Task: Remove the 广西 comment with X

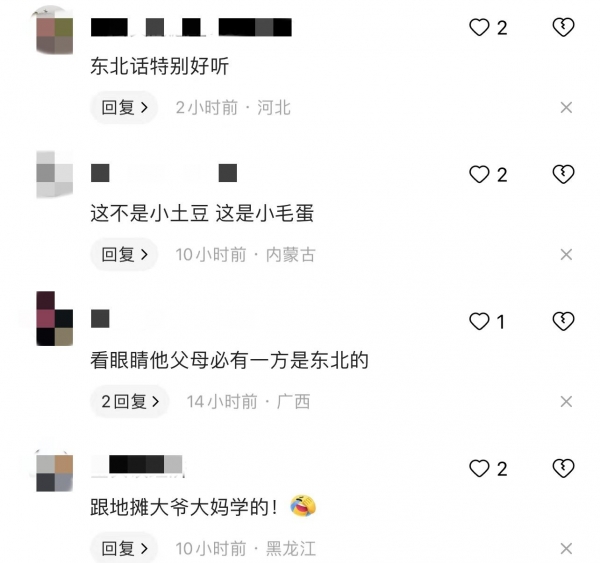Action: [x=566, y=401]
